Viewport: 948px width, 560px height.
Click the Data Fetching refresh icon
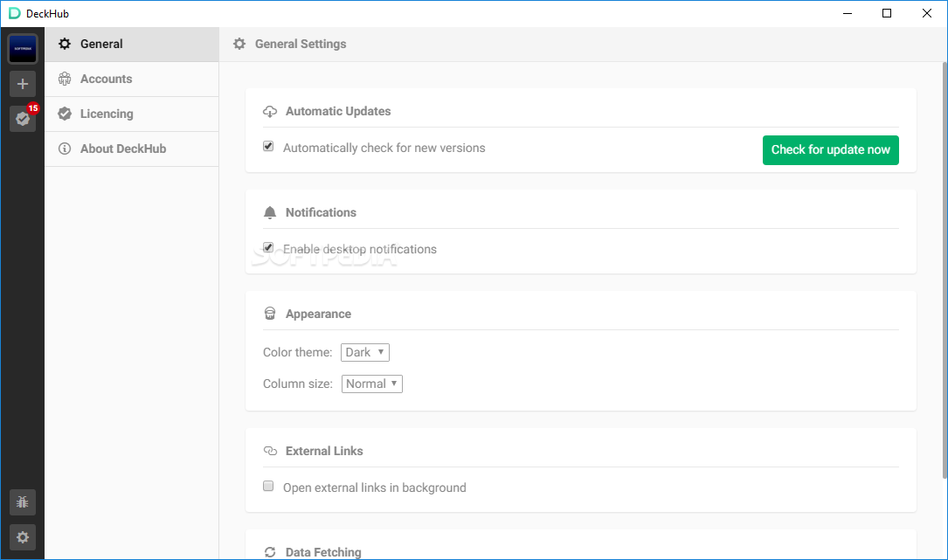tap(270, 552)
